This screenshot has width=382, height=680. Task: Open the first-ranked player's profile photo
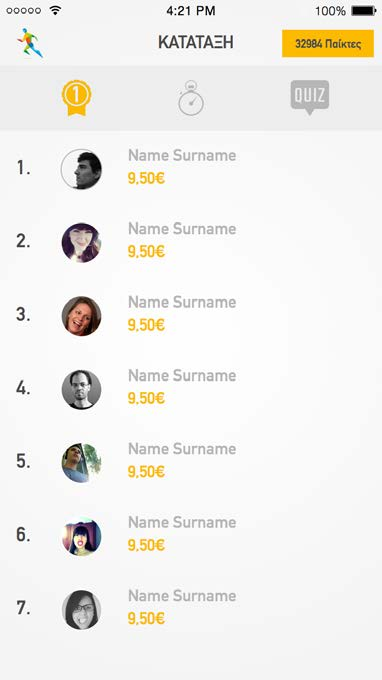pos(81,169)
